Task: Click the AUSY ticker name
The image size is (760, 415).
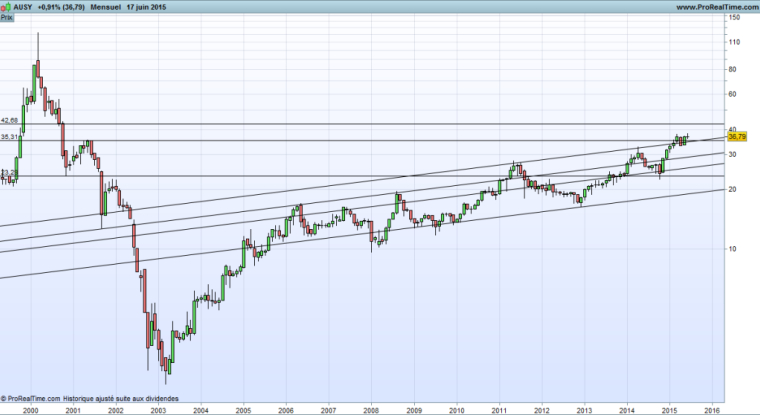Action: click(23, 7)
